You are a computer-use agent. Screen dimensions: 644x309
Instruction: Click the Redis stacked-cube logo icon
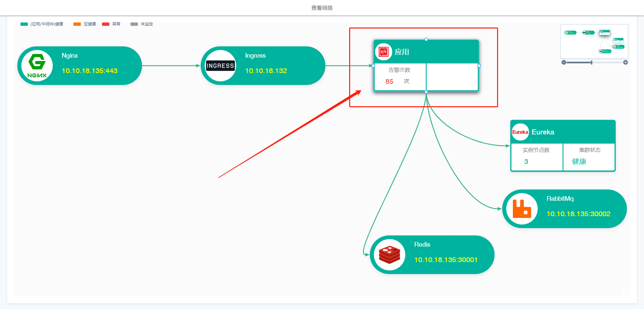(x=389, y=255)
